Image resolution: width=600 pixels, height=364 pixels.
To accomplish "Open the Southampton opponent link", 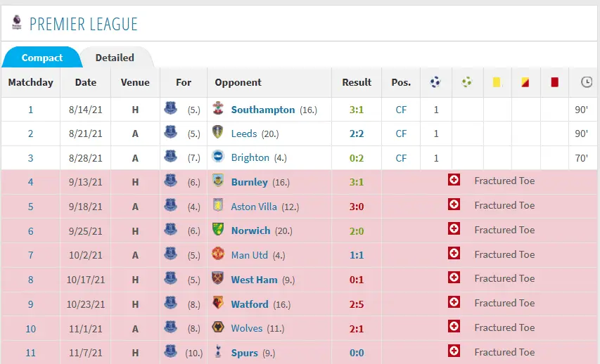I will tap(262, 110).
